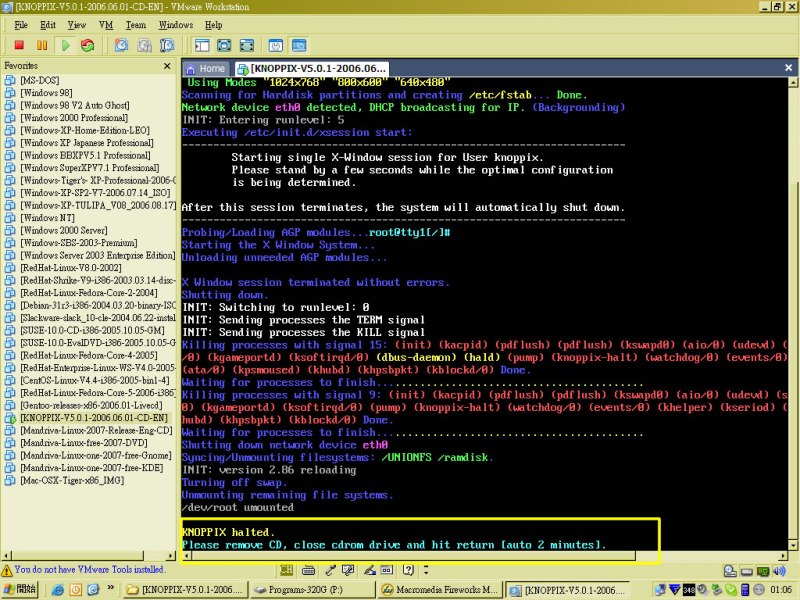The image size is (800, 600).
Task: Close the current VM tab
Action: point(788,67)
